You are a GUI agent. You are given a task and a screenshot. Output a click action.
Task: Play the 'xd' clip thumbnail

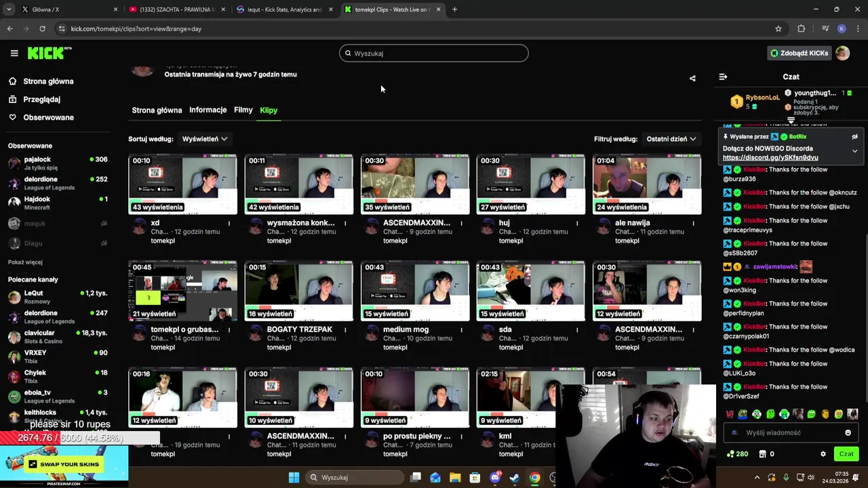pos(183,184)
